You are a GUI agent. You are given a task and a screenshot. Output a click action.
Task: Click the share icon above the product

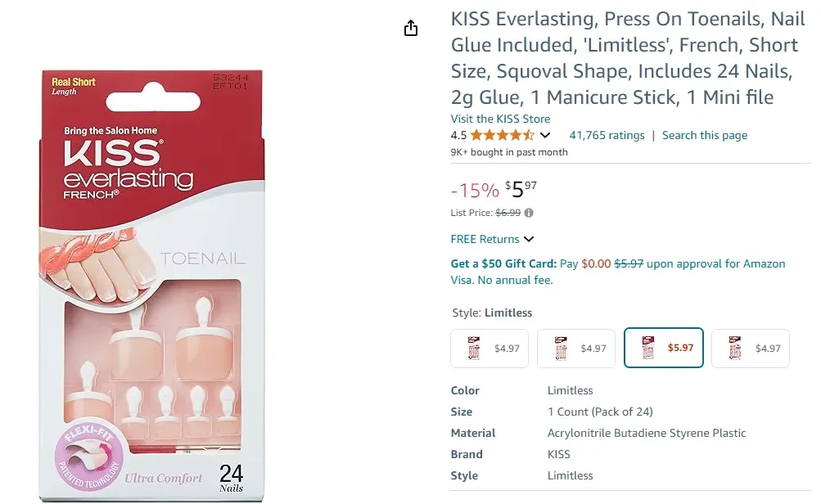(x=411, y=29)
